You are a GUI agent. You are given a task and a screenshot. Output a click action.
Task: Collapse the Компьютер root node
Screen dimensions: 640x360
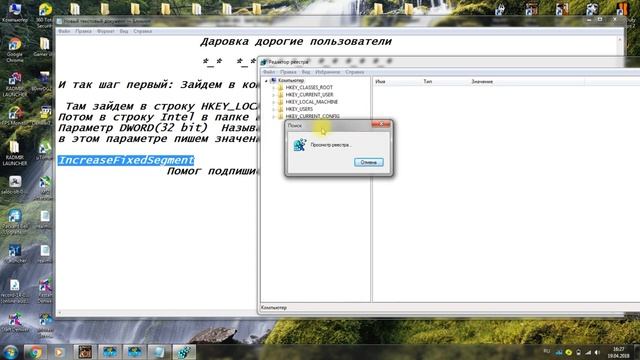[x=267, y=81]
